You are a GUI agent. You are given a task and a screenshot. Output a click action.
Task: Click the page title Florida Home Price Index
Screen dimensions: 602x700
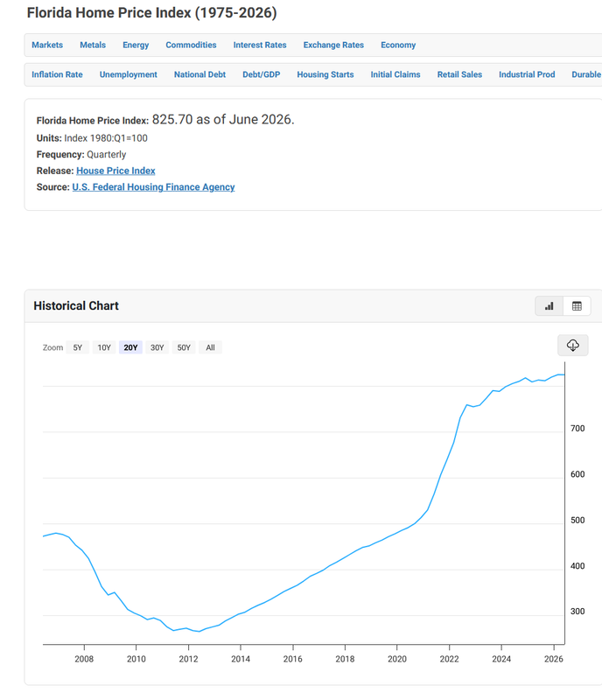(x=152, y=13)
